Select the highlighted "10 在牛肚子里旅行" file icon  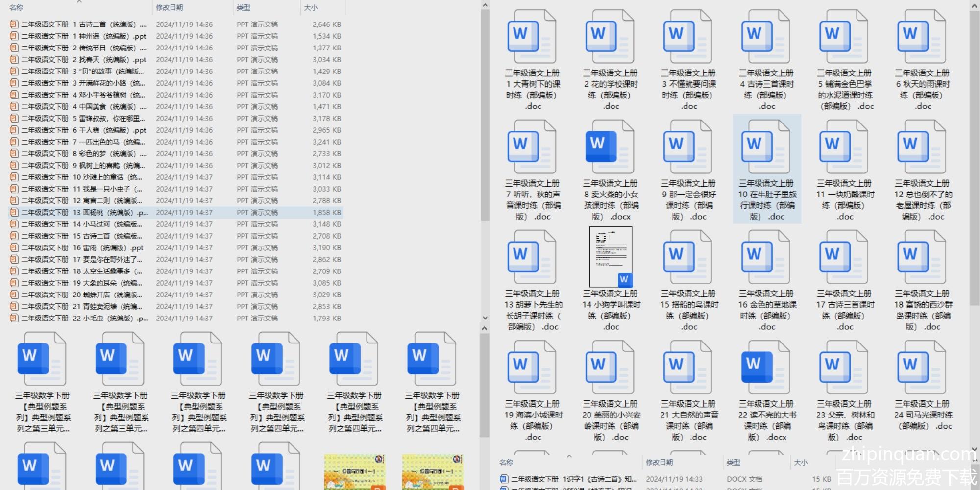point(765,147)
